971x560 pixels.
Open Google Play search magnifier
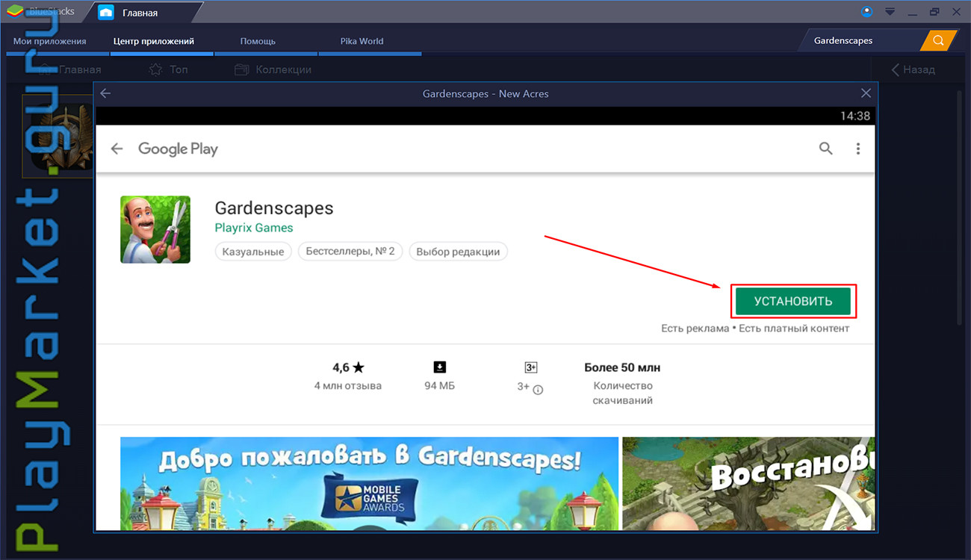coord(825,149)
